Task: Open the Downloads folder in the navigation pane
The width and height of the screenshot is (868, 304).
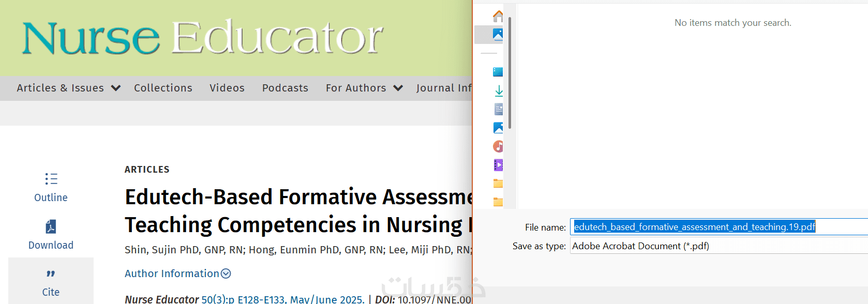Action: click(498, 91)
